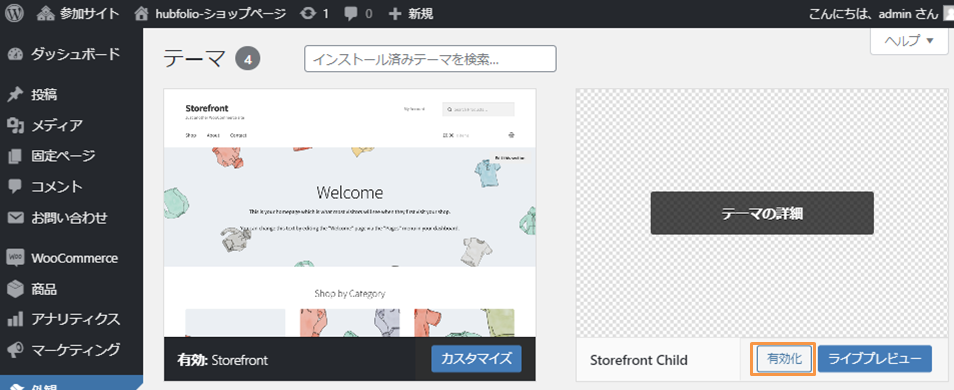Screen dimensions: 954x390
Task: Focus the インストール済みテーマを検索 search field
Action: point(430,59)
